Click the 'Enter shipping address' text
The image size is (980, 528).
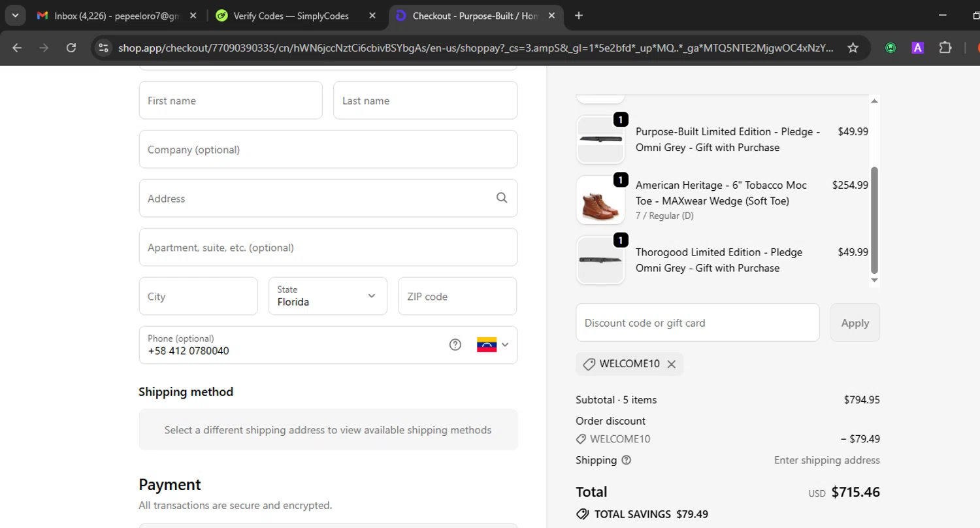pos(827,460)
